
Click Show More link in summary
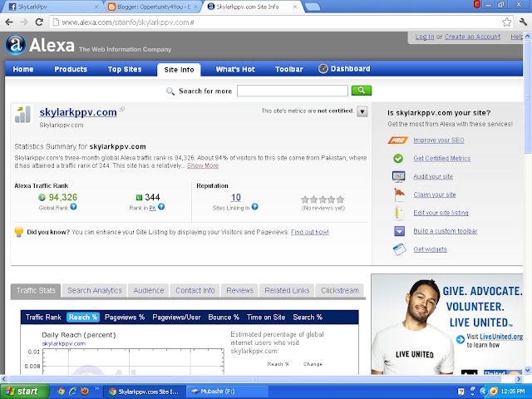pos(203,165)
